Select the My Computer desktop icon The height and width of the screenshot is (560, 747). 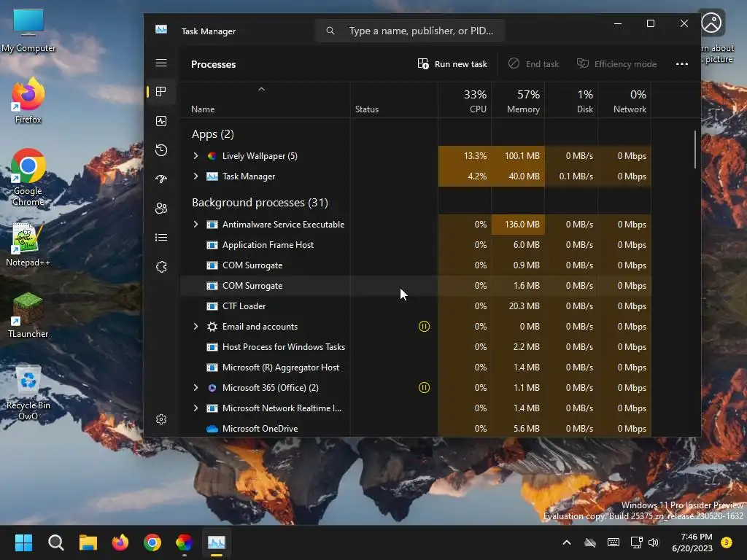pyautogui.click(x=28, y=31)
